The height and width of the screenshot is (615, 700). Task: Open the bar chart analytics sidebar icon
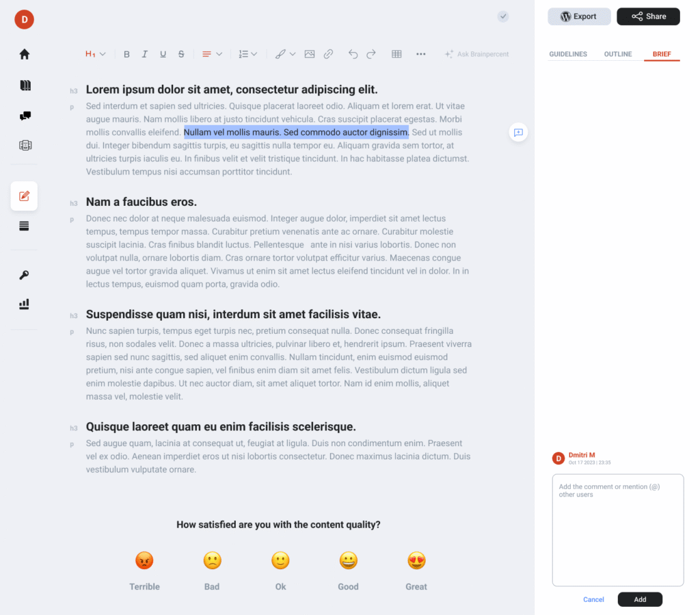24,304
